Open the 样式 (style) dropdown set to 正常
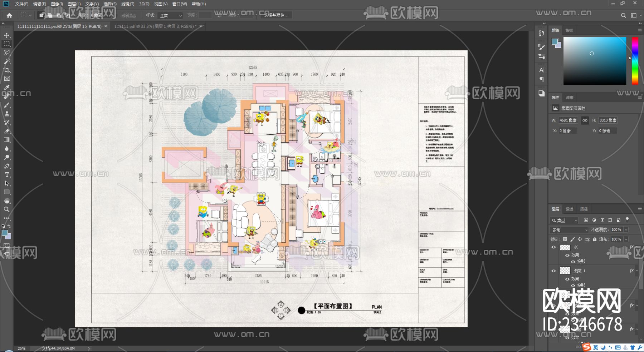 [x=171, y=16]
